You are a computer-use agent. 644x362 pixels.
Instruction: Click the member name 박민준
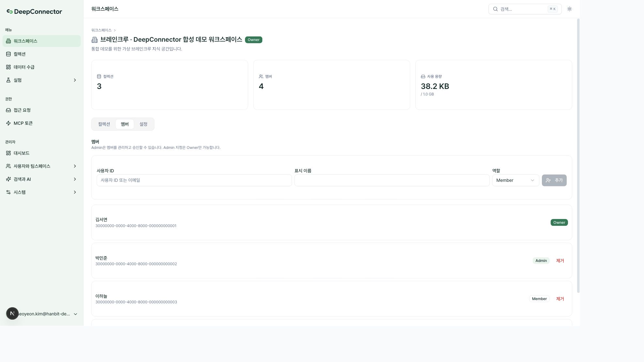[x=101, y=258]
